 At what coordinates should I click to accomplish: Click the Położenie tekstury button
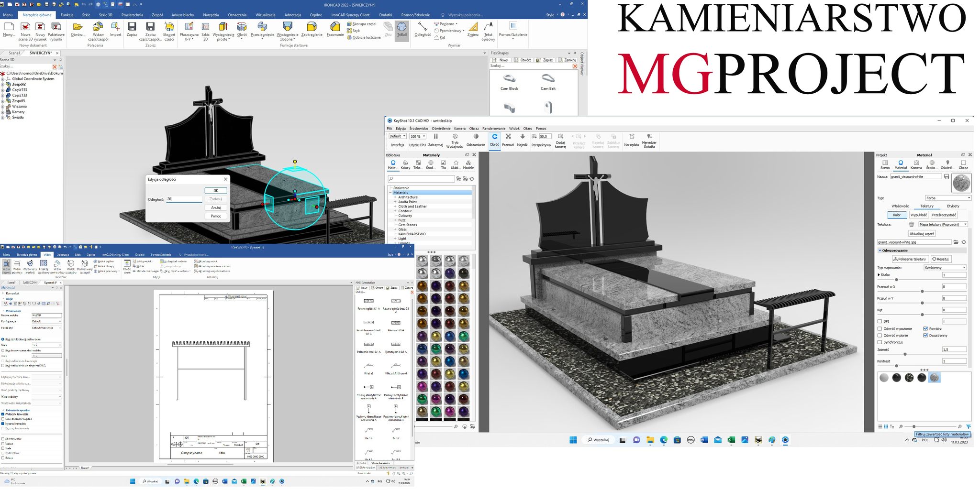910,259
